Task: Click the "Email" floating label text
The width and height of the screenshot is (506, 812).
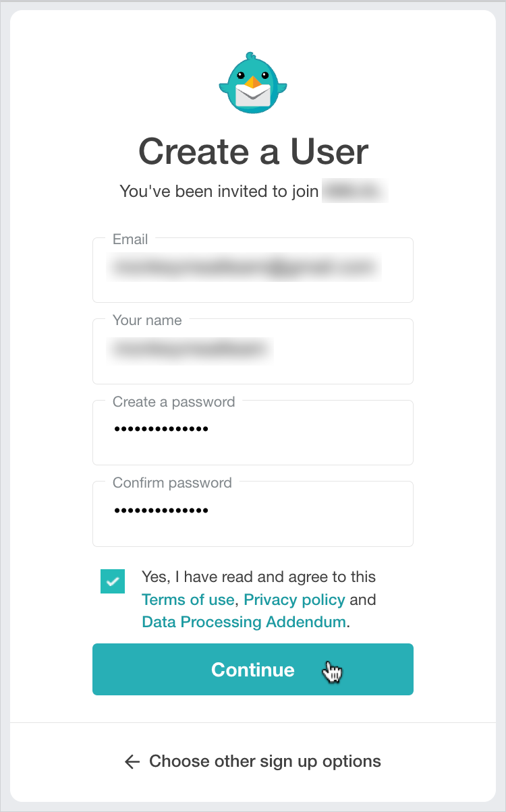Action: [130, 239]
